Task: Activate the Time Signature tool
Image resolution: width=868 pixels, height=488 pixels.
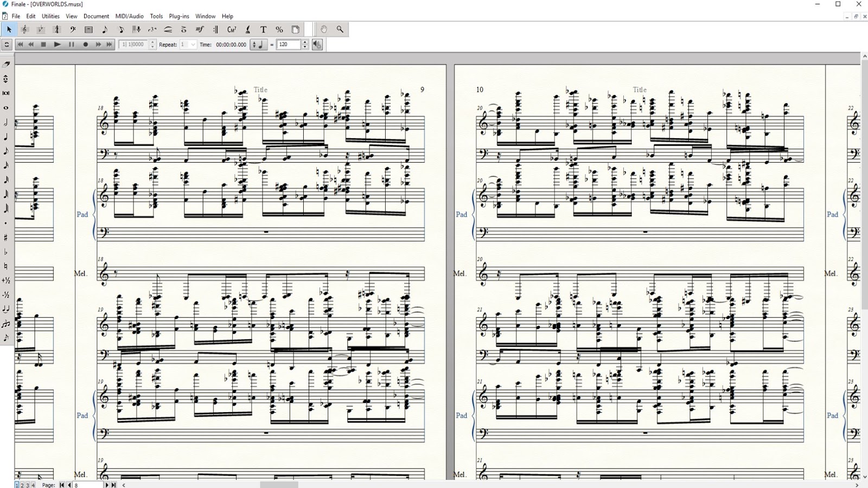Action: [x=56, y=29]
